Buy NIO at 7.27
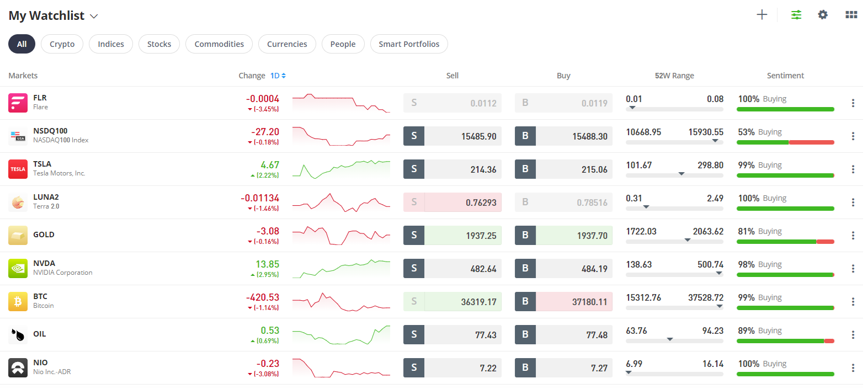868x389 pixels. pyautogui.click(x=563, y=367)
